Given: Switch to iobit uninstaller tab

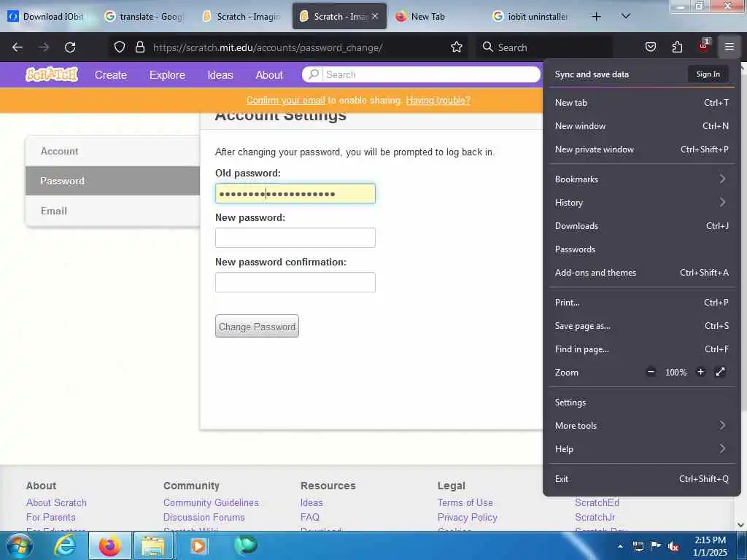Looking at the screenshot, I should (x=532, y=16).
